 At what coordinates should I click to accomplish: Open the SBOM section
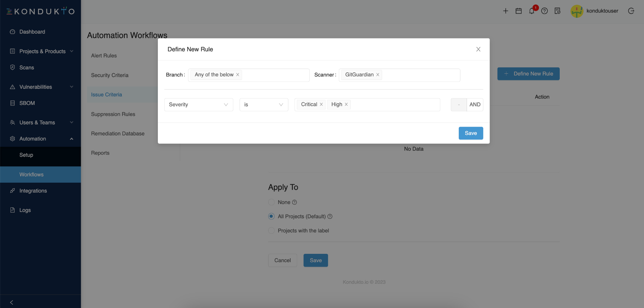coord(27,103)
